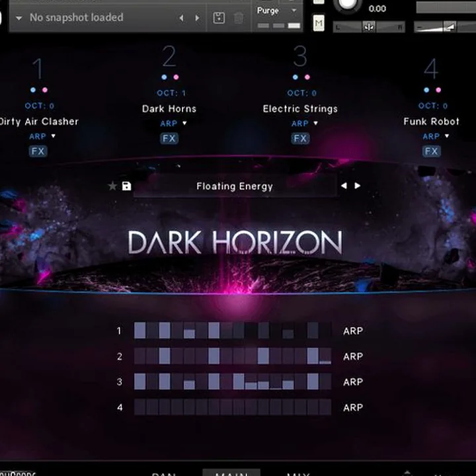
Task: Go to previous preset arrow near Floating Energy
Action: (x=344, y=186)
